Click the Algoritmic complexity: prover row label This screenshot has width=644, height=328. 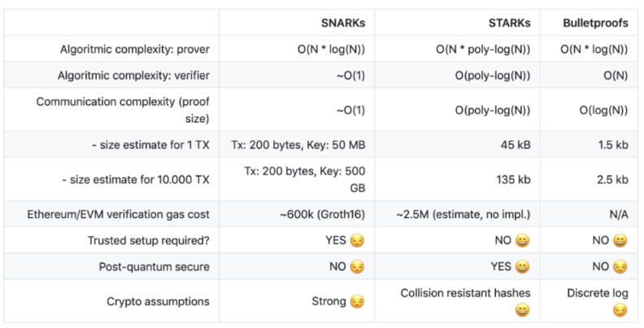coord(135,50)
